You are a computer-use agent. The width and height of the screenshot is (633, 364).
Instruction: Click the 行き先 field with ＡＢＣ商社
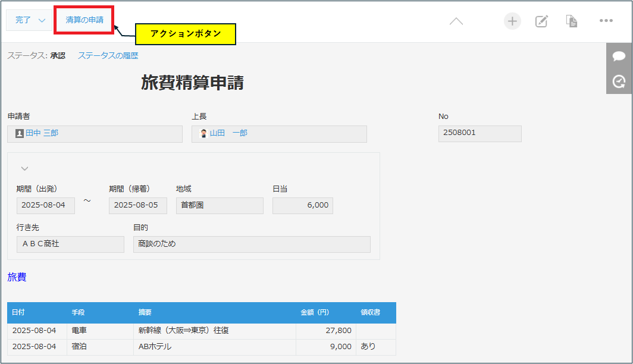pos(70,244)
